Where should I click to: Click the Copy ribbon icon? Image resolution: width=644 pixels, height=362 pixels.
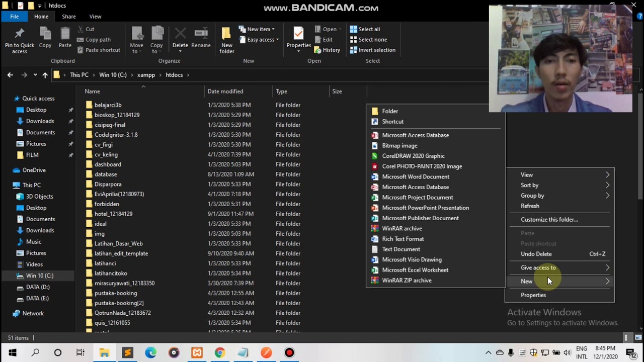(45, 38)
